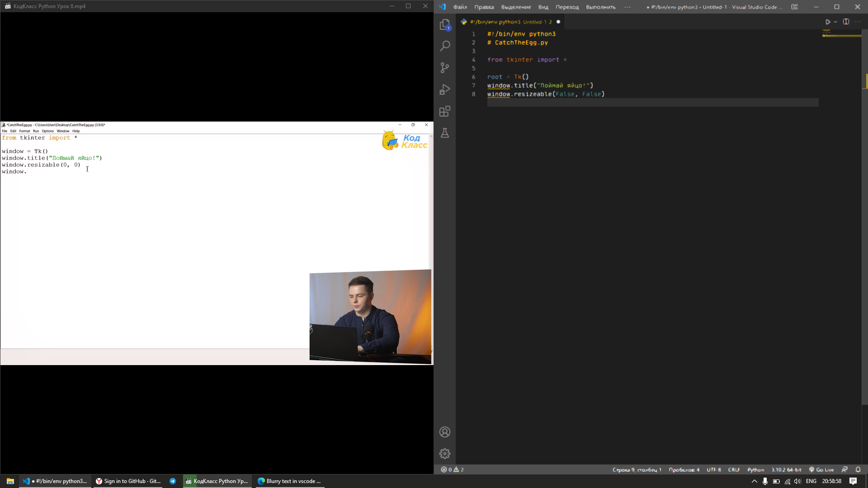The width and height of the screenshot is (868, 488).
Task: Switch keyboard layout via ENG tray indicator
Action: point(811,481)
